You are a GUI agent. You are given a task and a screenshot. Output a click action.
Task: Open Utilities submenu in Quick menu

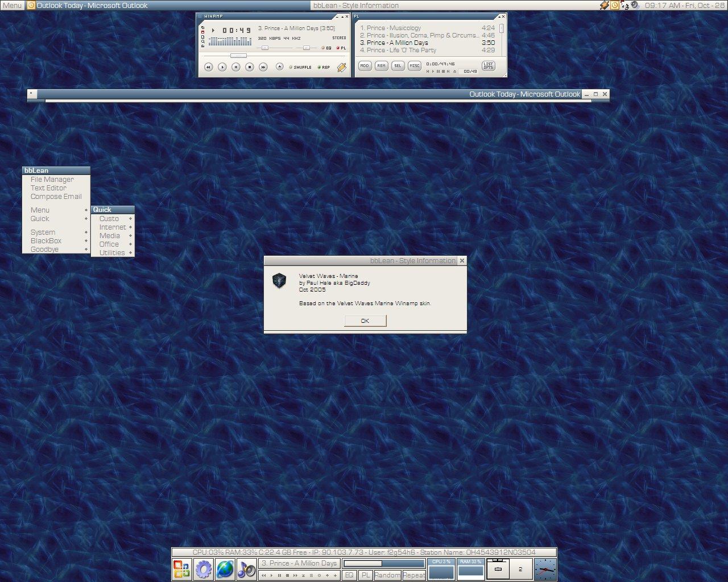(x=113, y=253)
